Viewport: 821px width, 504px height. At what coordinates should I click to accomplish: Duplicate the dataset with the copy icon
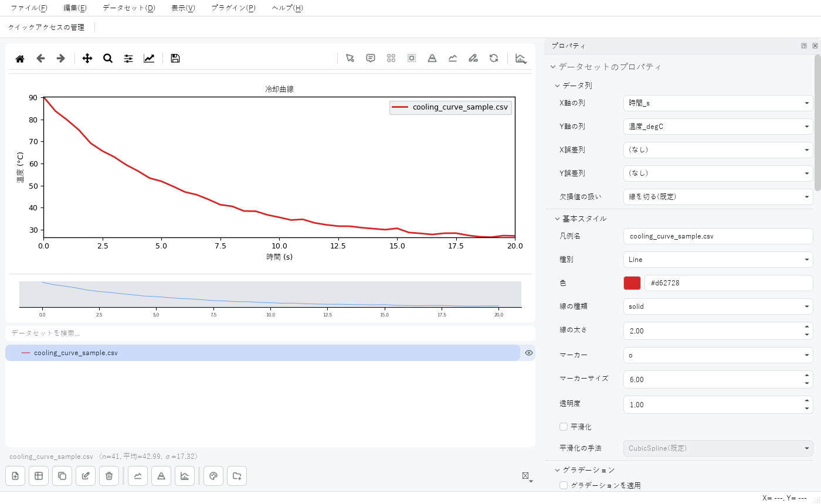(62, 476)
